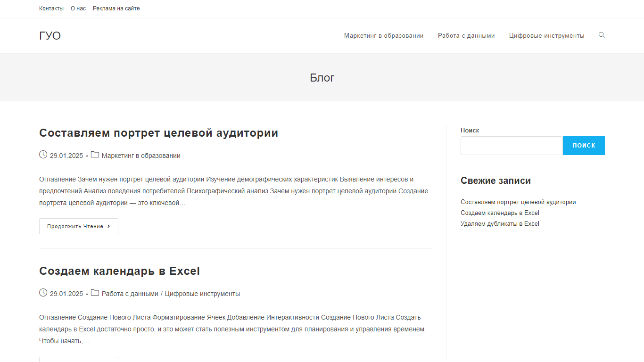Screen dimensions: 644x362
Task: Open recent post Удаляем дубликаты в Excel
Action: pyautogui.click(x=500, y=224)
